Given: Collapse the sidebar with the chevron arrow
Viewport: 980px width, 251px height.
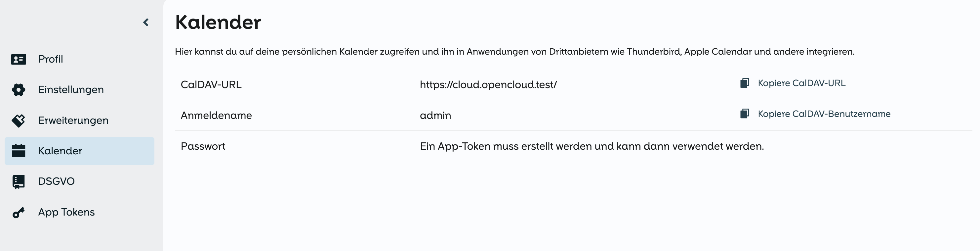Looking at the screenshot, I should 146,23.
